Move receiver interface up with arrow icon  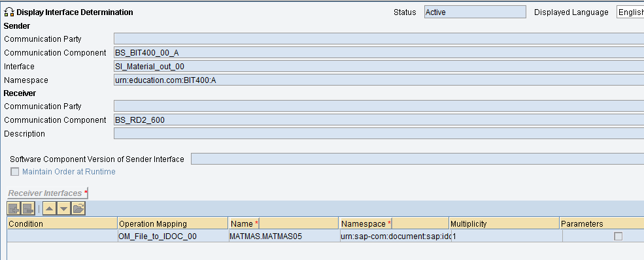pyautogui.click(x=49, y=208)
